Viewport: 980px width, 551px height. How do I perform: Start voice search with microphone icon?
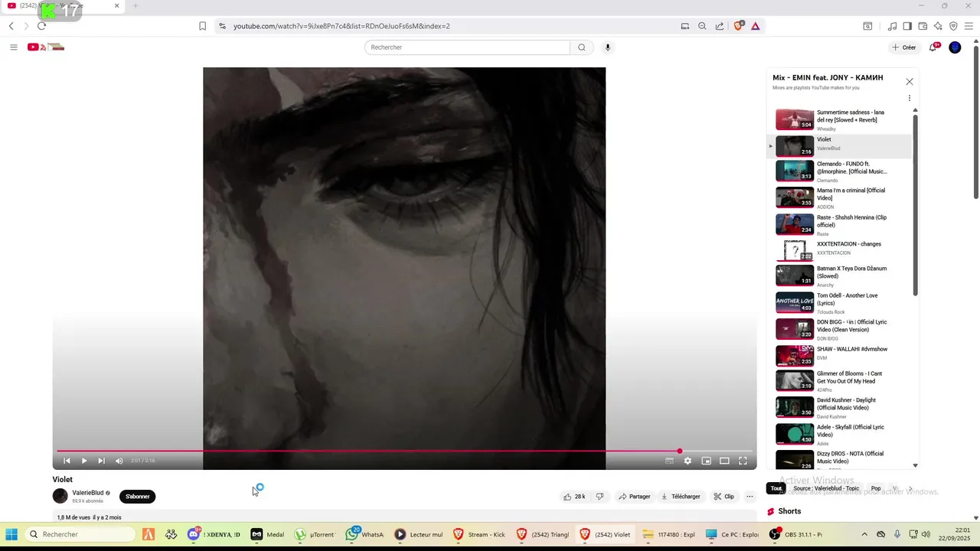click(x=608, y=47)
